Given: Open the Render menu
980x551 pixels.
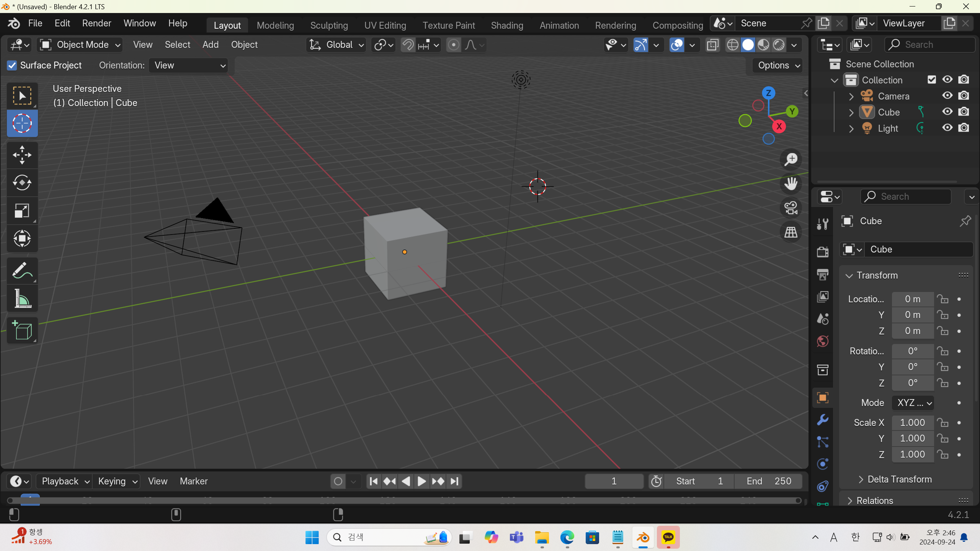Looking at the screenshot, I should pyautogui.click(x=96, y=23).
